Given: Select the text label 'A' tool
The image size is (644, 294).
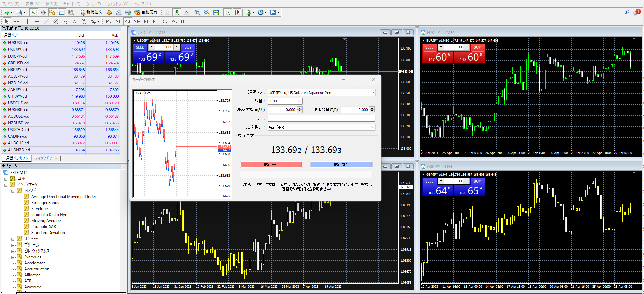Looking at the screenshot, I should (x=74, y=21).
